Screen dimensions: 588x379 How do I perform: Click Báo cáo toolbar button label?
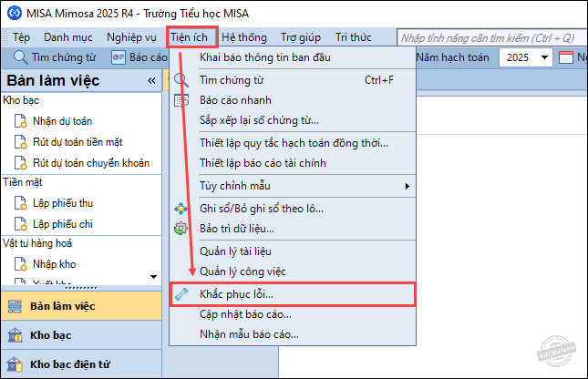tap(149, 57)
